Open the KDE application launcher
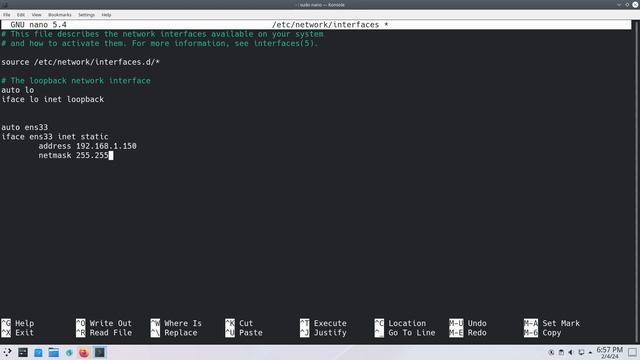This screenshot has width=640, height=360. [x=7, y=353]
